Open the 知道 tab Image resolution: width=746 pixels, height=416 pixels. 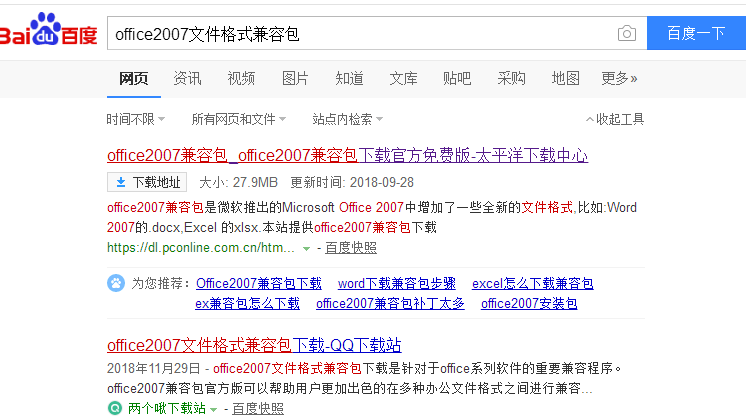pos(349,78)
